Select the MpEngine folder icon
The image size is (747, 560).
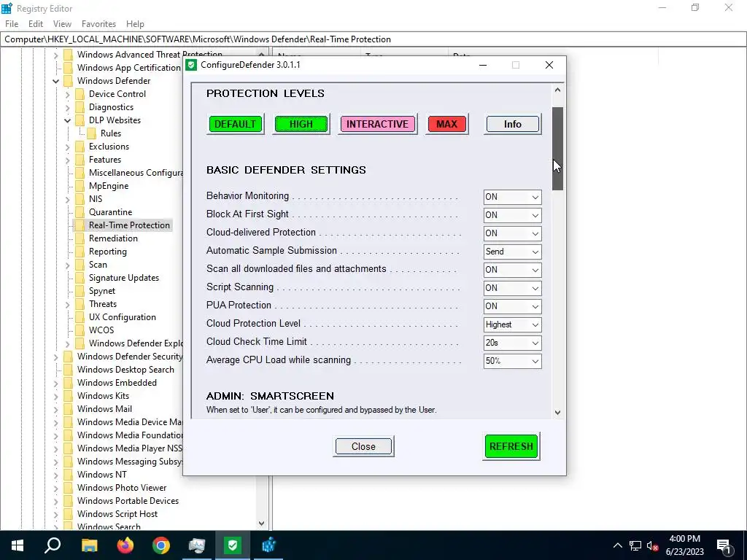tap(80, 186)
